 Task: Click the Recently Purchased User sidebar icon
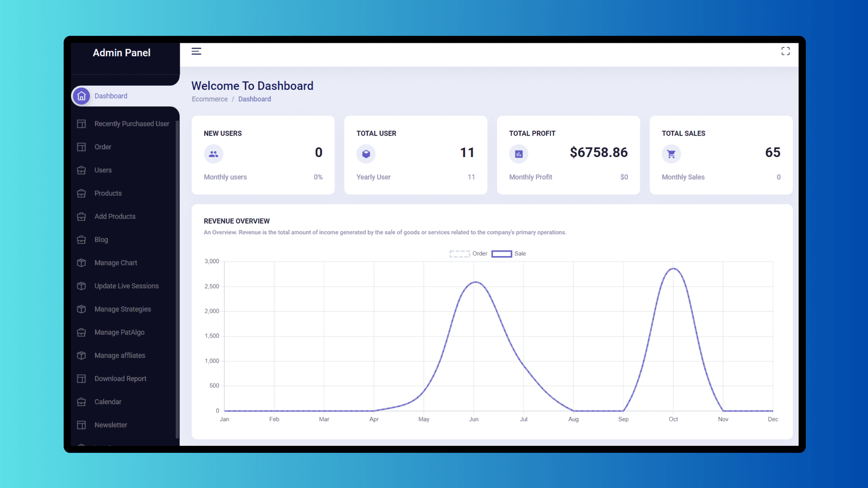tap(81, 124)
